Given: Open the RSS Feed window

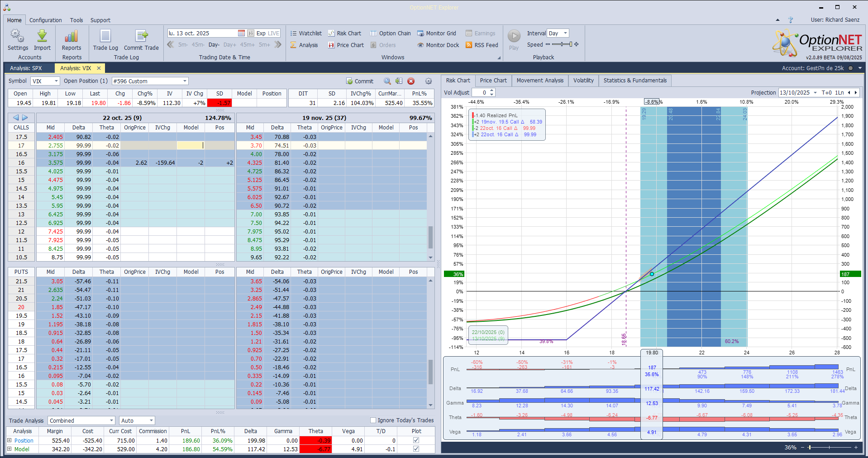Looking at the screenshot, I should (x=482, y=45).
